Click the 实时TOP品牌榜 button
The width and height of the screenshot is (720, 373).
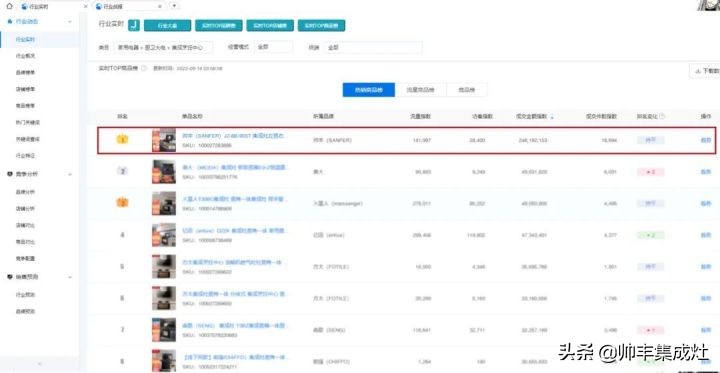[x=219, y=26]
